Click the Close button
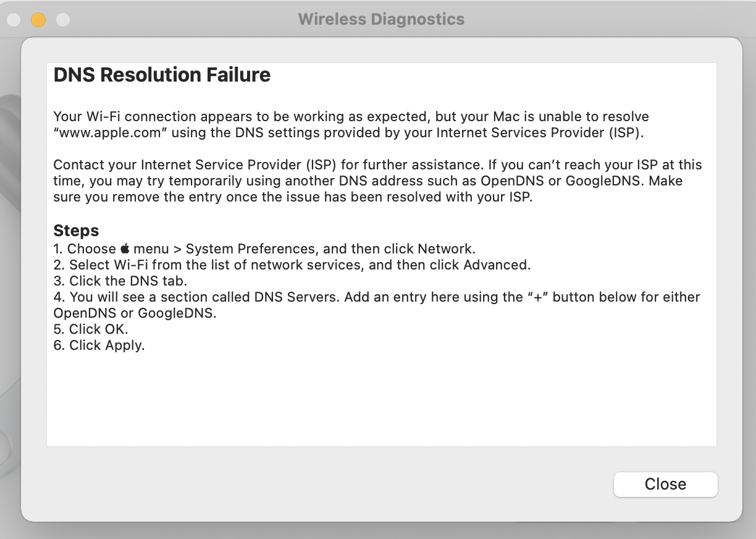 [665, 484]
